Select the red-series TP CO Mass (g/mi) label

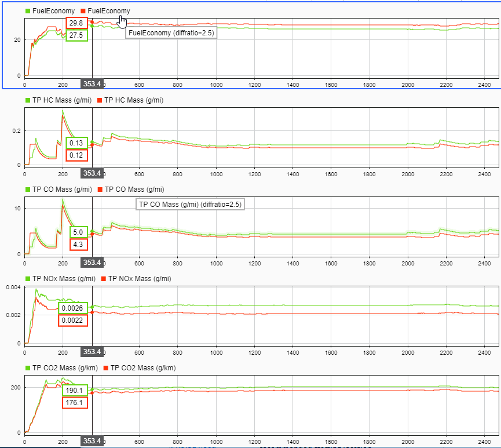pos(134,190)
